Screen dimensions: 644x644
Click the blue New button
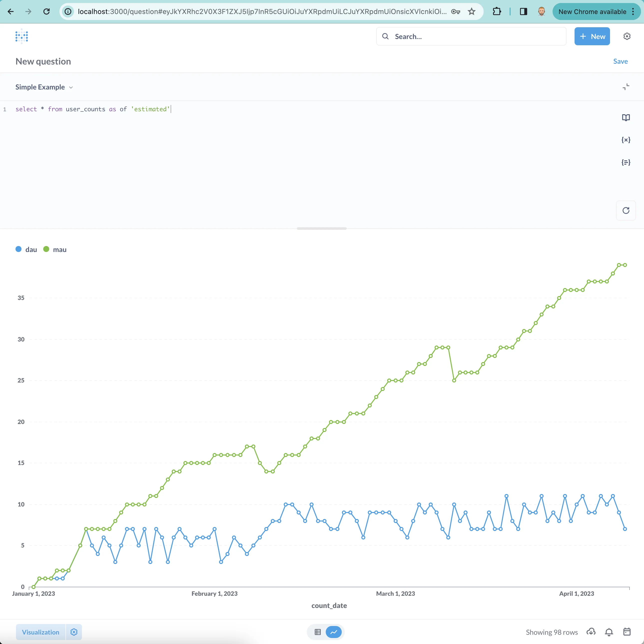[592, 36]
